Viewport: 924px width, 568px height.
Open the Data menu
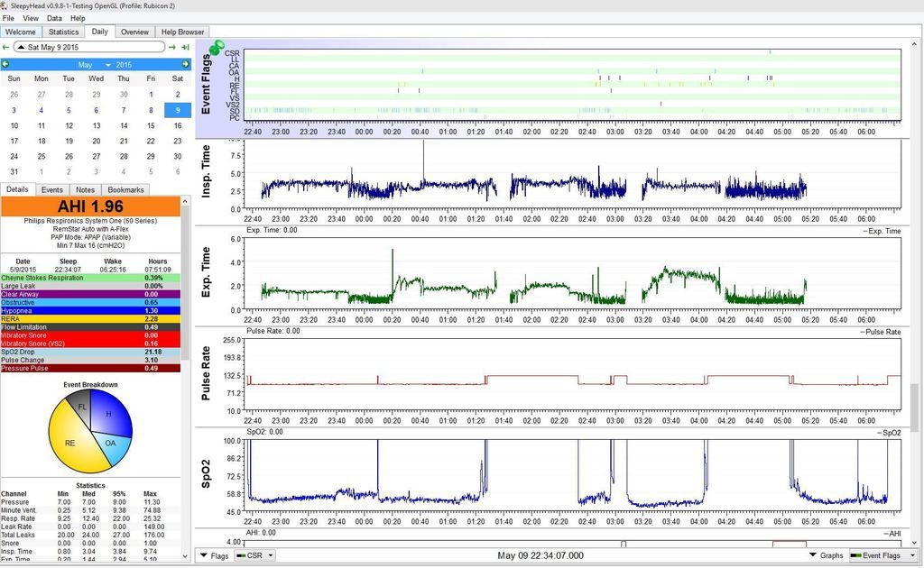54,18
